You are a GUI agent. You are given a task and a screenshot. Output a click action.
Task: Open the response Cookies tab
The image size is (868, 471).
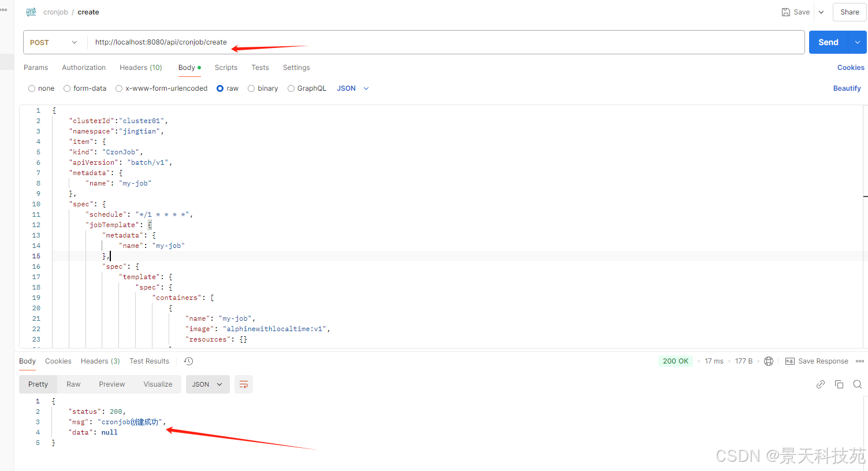58,361
